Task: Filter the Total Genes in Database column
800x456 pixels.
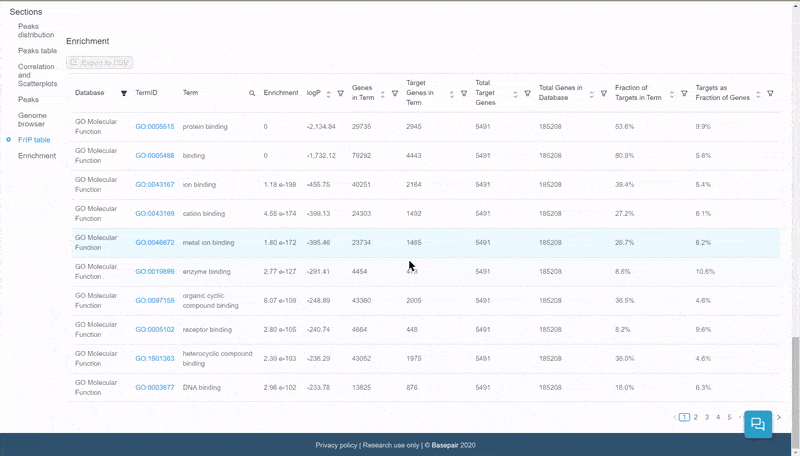Action: [604, 93]
